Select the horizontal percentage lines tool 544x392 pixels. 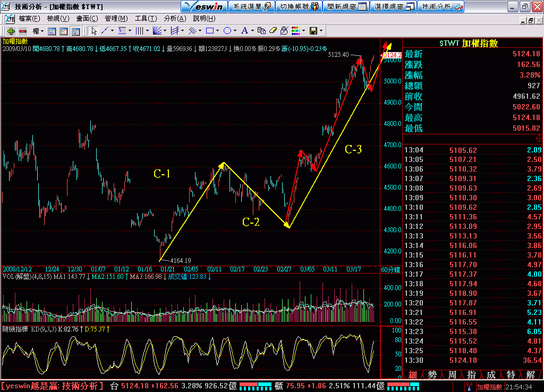(x=122, y=31)
